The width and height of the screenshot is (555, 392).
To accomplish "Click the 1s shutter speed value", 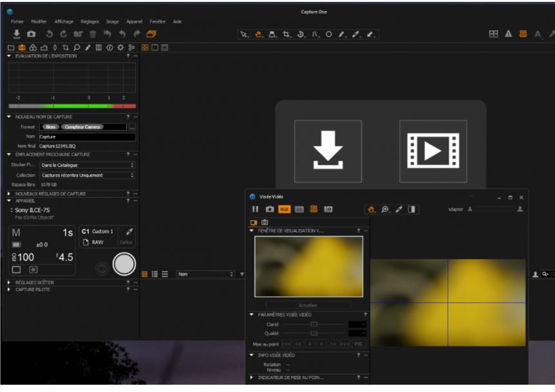I will pyautogui.click(x=68, y=233).
